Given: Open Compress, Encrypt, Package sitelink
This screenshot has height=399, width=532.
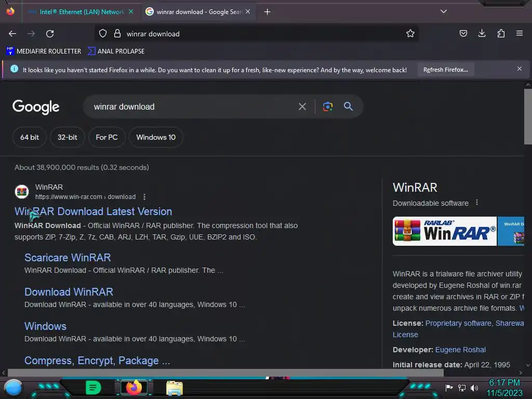Looking at the screenshot, I should [97, 361].
